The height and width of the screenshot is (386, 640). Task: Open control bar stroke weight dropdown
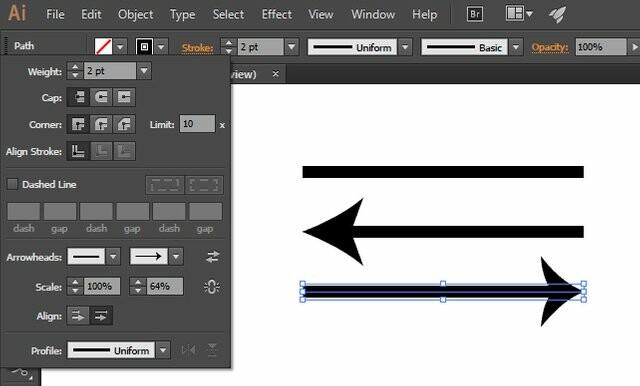291,47
